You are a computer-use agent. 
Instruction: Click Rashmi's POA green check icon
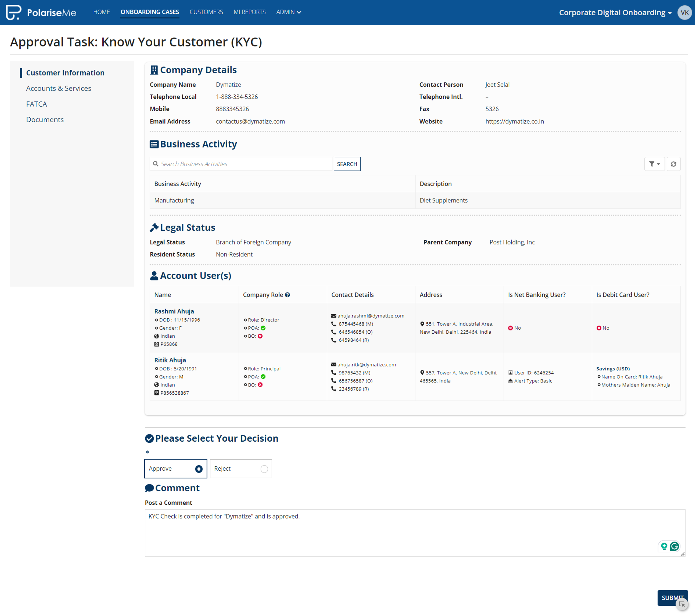(x=263, y=328)
